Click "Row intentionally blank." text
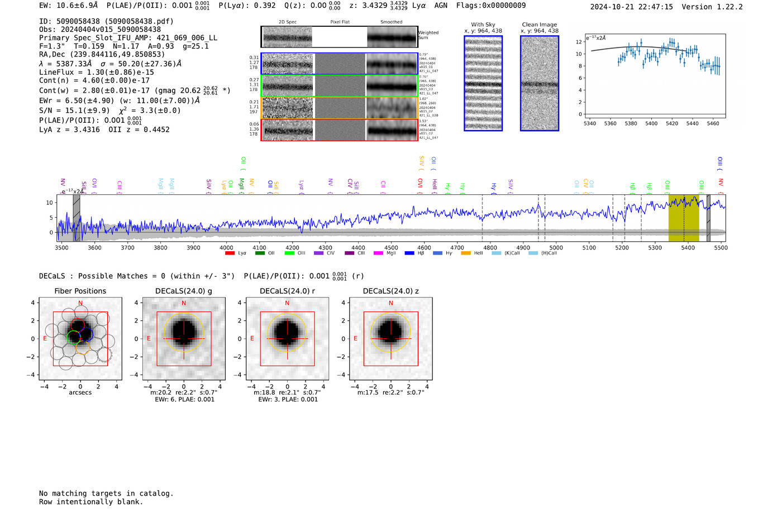782x532 pixels. [x=91, y=502]
